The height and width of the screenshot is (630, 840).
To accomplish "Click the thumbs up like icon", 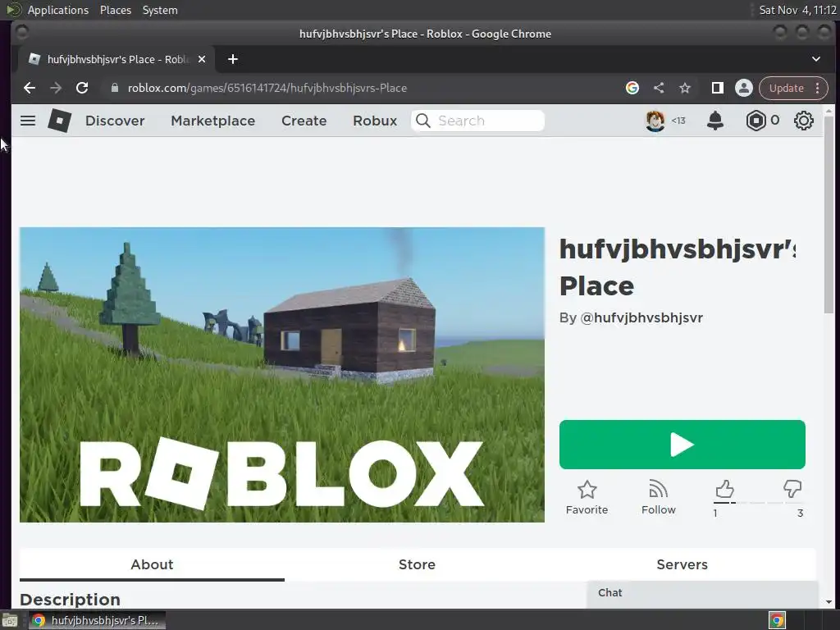I will 724,489.
